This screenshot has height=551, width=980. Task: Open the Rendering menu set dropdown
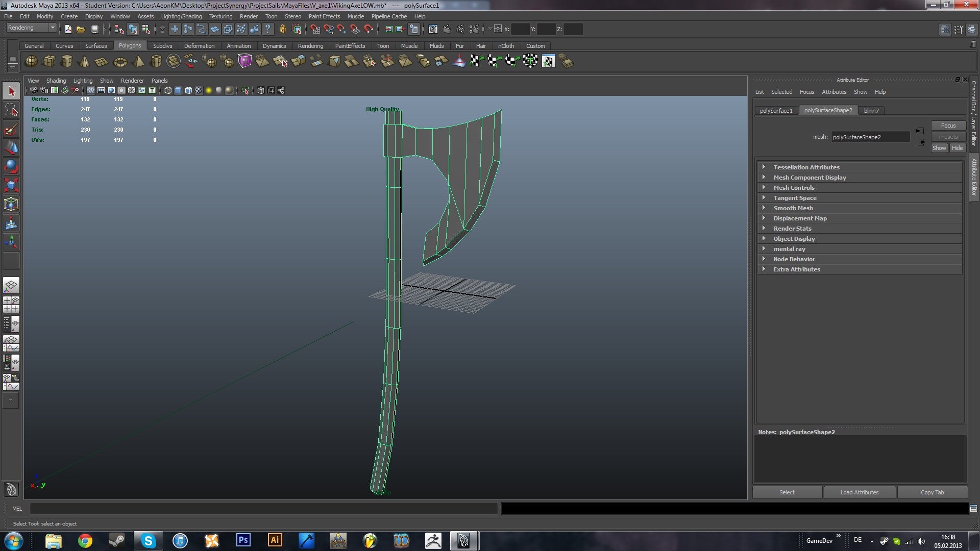coord(31,28)
